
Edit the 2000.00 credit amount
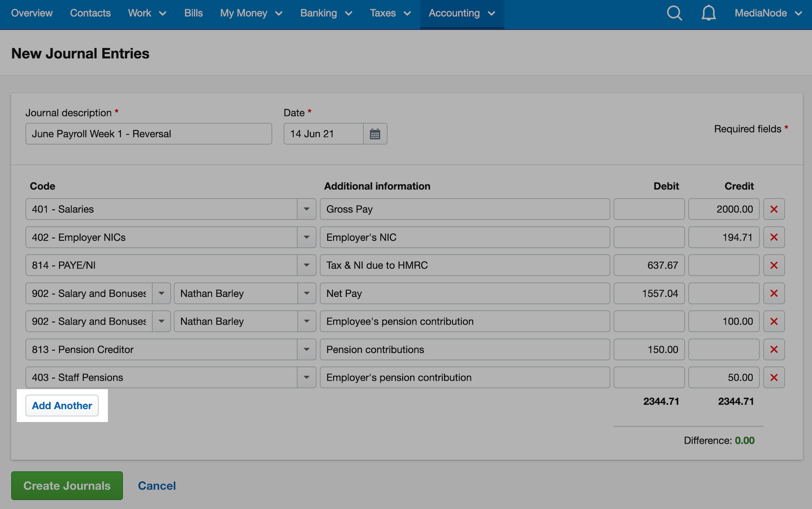point(724,209)
